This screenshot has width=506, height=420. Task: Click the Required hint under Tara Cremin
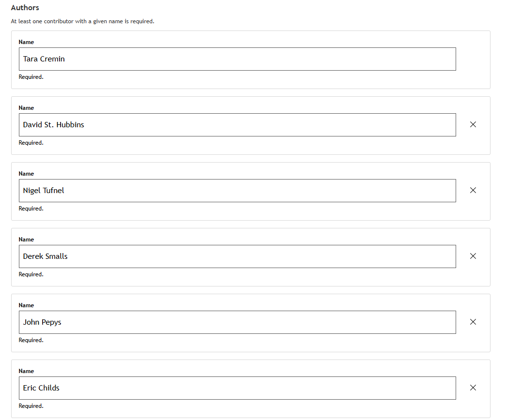31,77
